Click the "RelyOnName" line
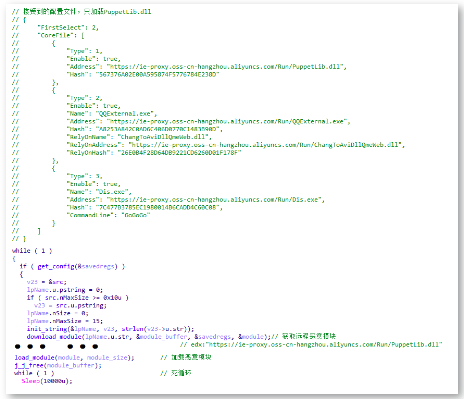The height and width of the screenshot is (399, 464). click(139, 137)
